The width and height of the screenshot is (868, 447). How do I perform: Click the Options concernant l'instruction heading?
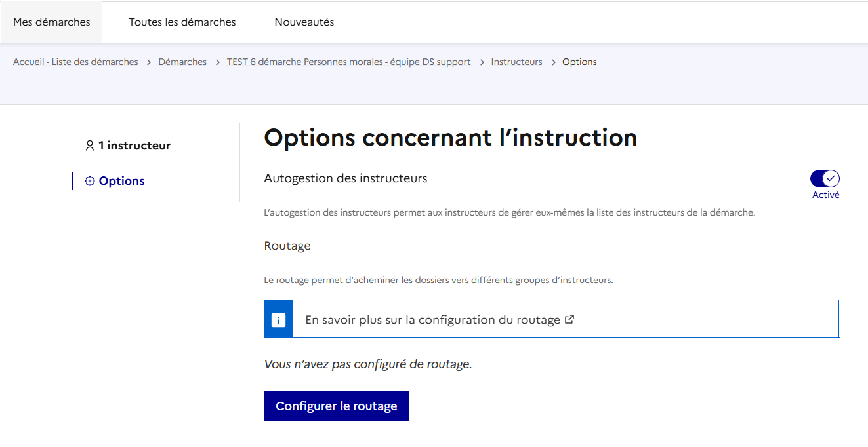point(450,138)
